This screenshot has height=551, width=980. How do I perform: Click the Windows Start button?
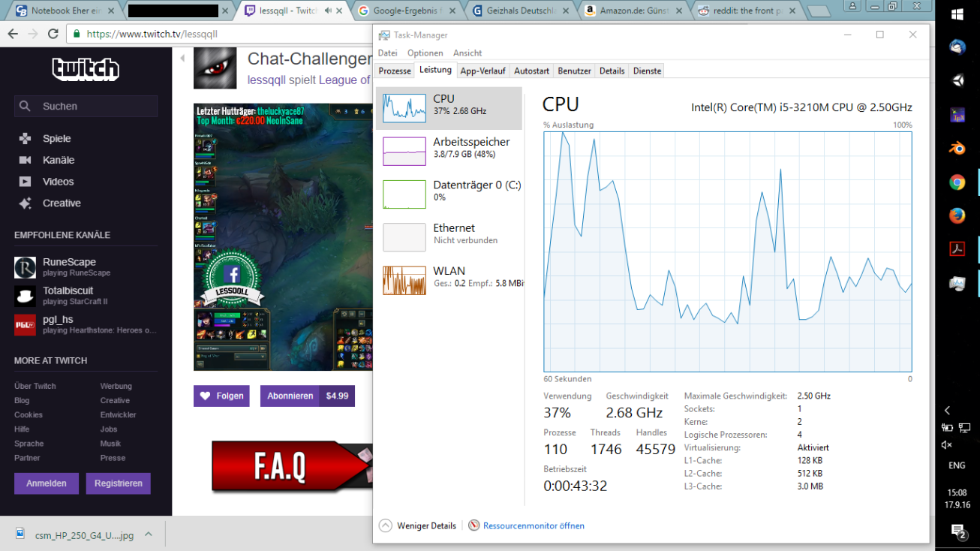pyautogui.click(x=957, y=15)
